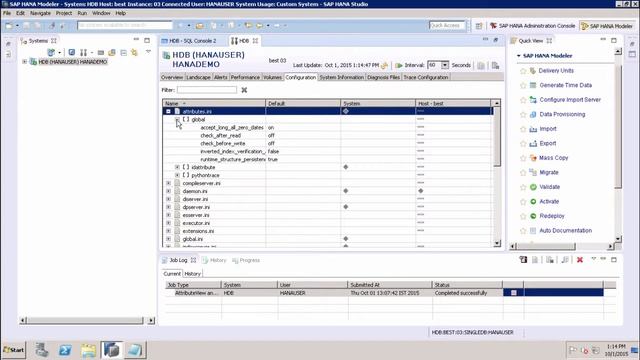This screenshot has width=640, height=360.
Task: Toggle the star next to Export
Action: [523, 144]
